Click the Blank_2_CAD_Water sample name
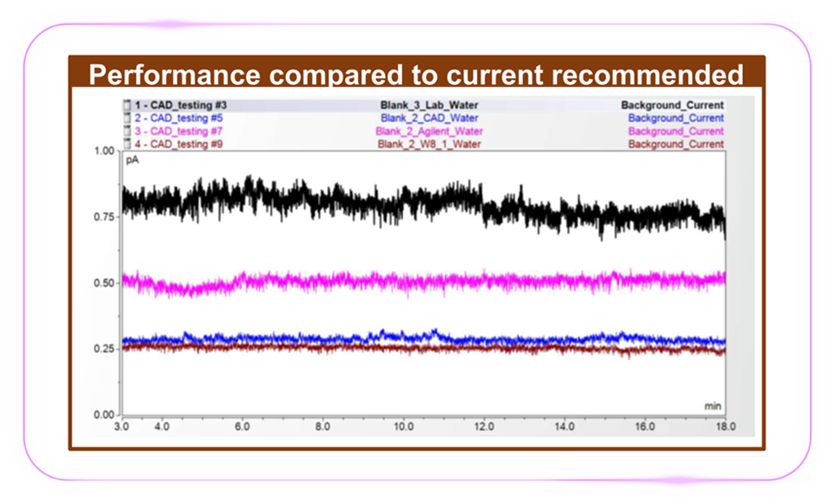 pos(429,118)
